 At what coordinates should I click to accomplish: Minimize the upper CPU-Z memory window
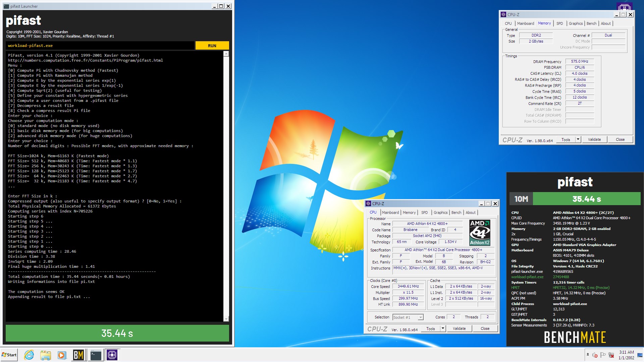pyautogui.click(x=616, y=14)
